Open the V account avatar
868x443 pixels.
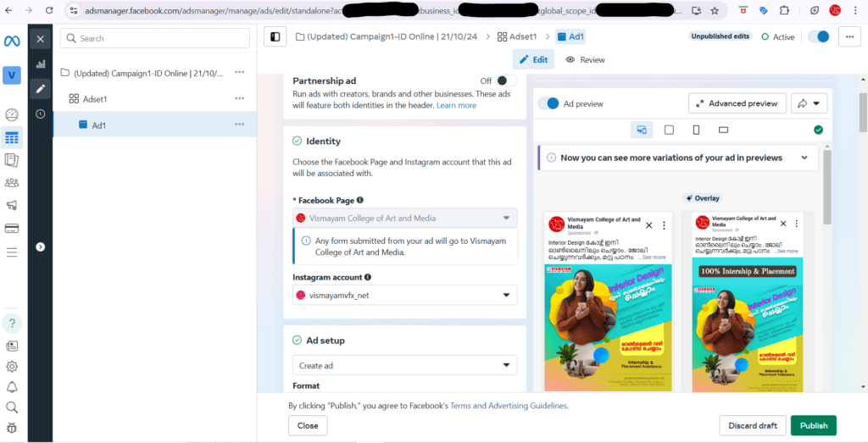pyautogui.click(x=12, y=75)
